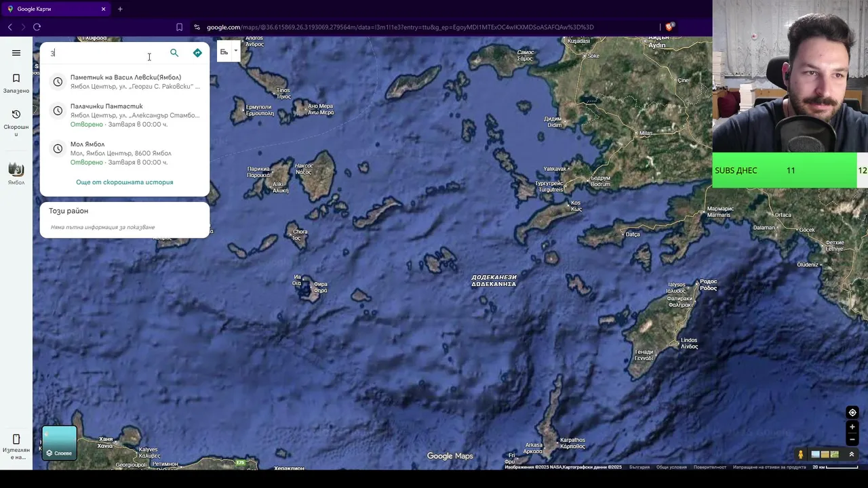The image size is (868, 488).
Task: Open Общи условия terms link
Action: point(671,467)
